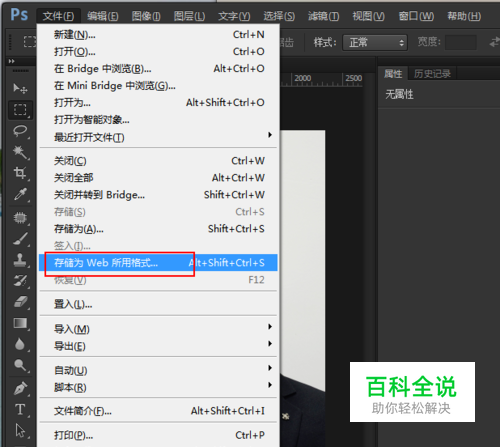Image resolution: width=500 pixels, height=447 pixels.
Task: Select the Brush tool
Action: pos(20,239)
